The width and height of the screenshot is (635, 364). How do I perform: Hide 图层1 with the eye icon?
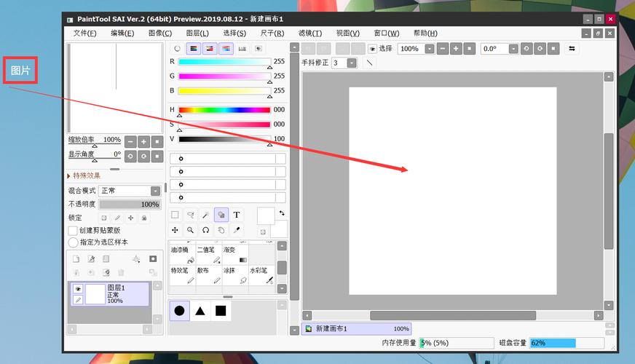(x=78, y=289)
